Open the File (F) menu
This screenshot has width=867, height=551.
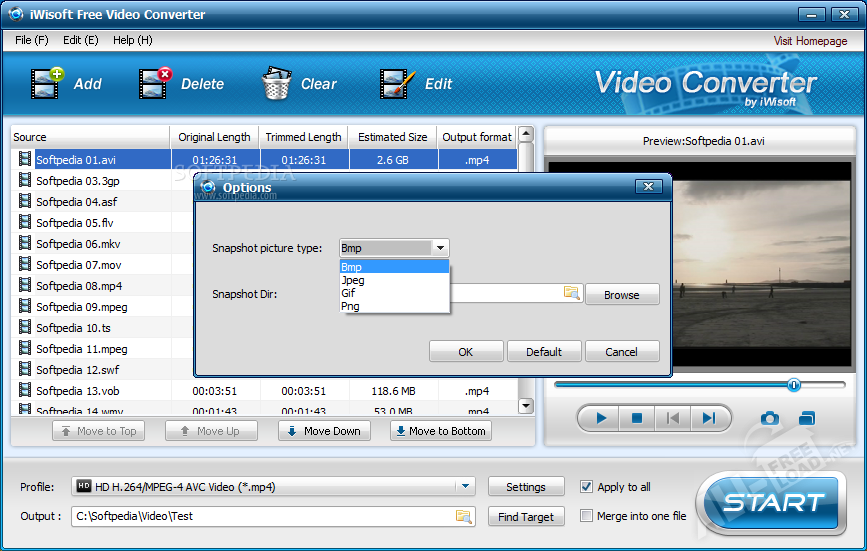32,40
